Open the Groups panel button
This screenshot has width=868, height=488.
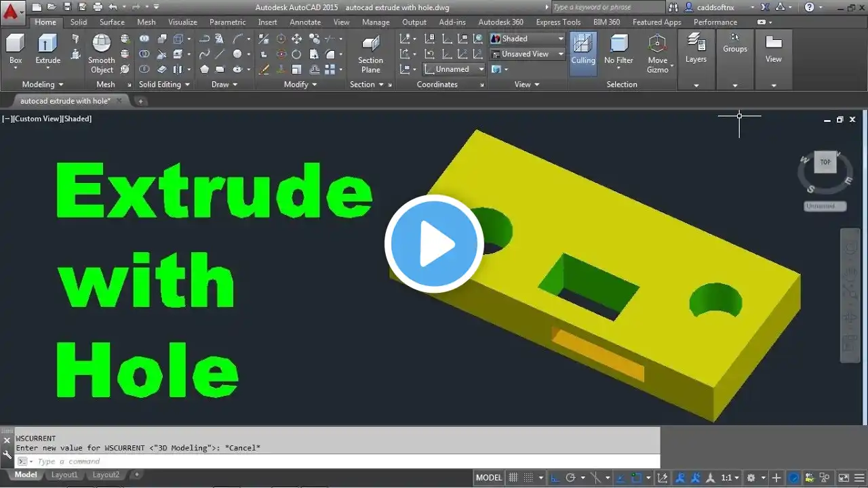tap(735, 42)
